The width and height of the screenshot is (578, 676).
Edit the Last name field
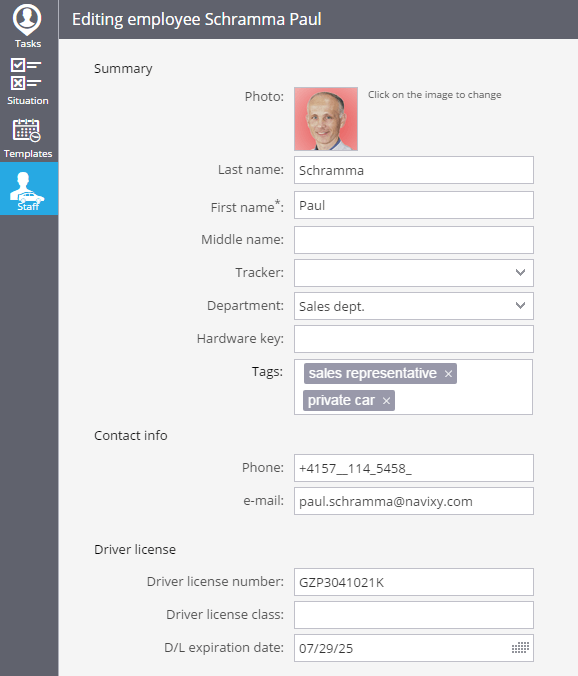click(414, 170)
